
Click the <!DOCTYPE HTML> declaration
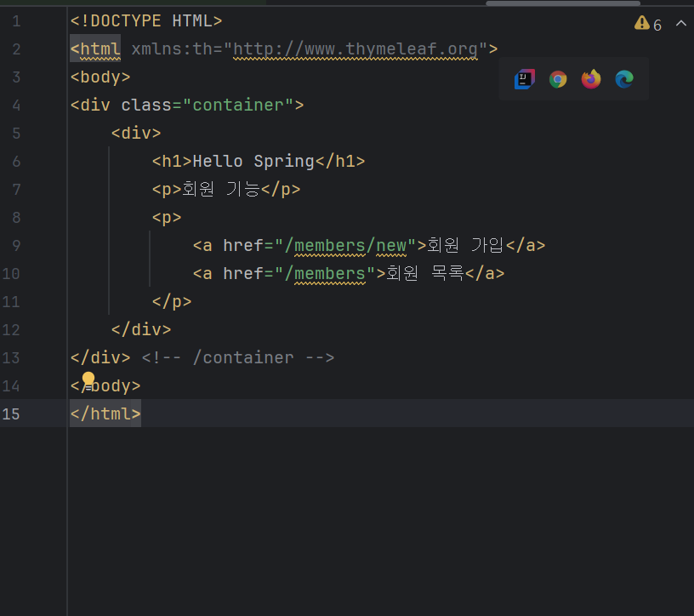[x=146, y=21]
